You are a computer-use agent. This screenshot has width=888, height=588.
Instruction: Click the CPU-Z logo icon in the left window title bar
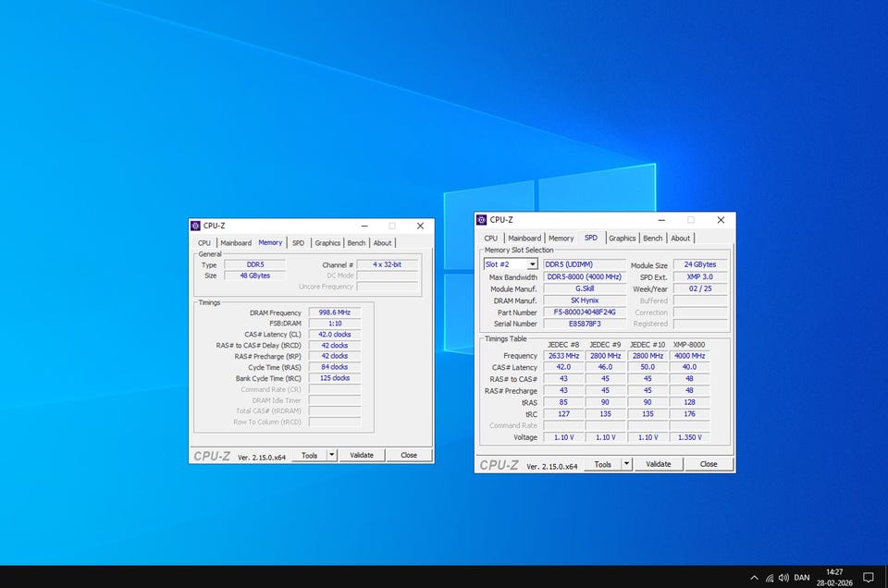pyautogui.click(x=195, y=226)
